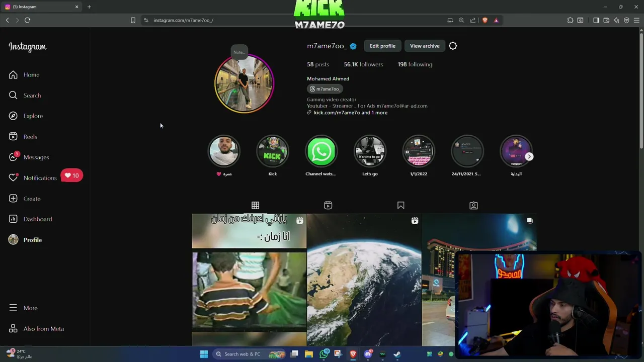
Task: Open WhatsApp from the taskbar
Action: tap(324, 354)
